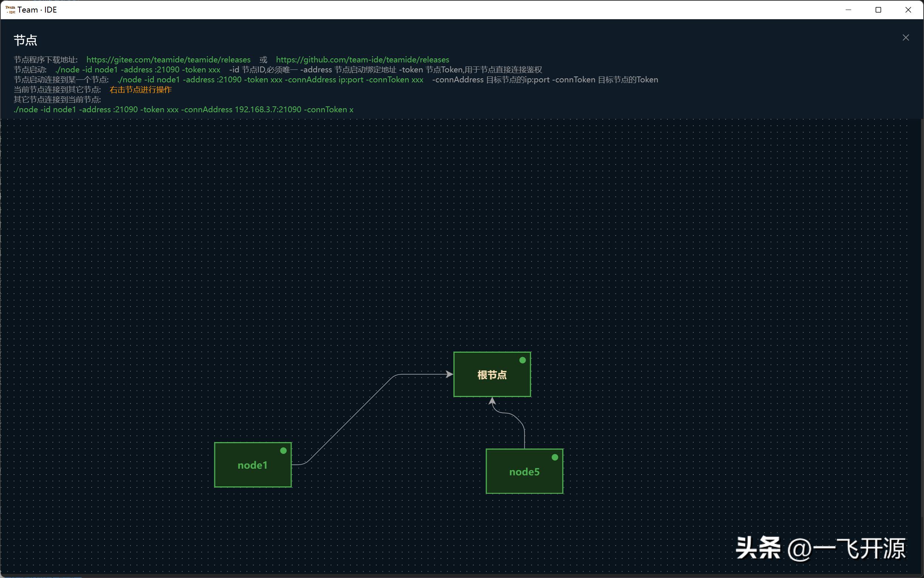Open the github.com team-ide releases link
The image size is (924, 578).
[362, 59]
